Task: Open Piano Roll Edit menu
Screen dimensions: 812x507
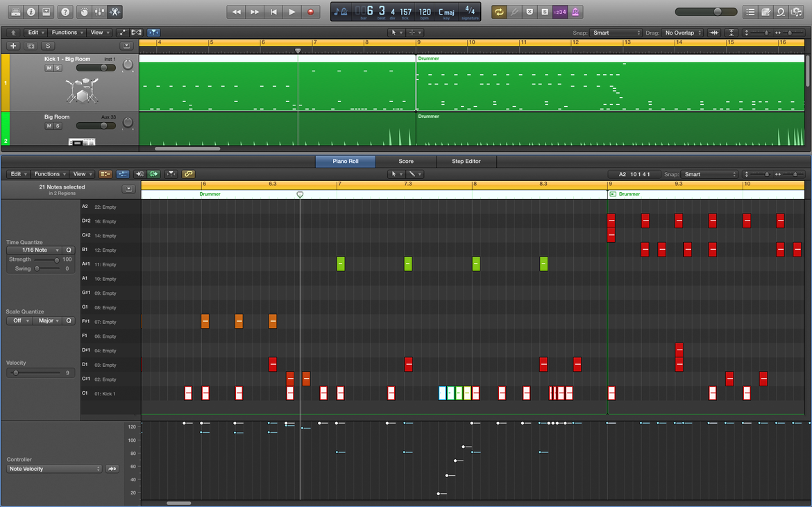Action: click(18, 174)
